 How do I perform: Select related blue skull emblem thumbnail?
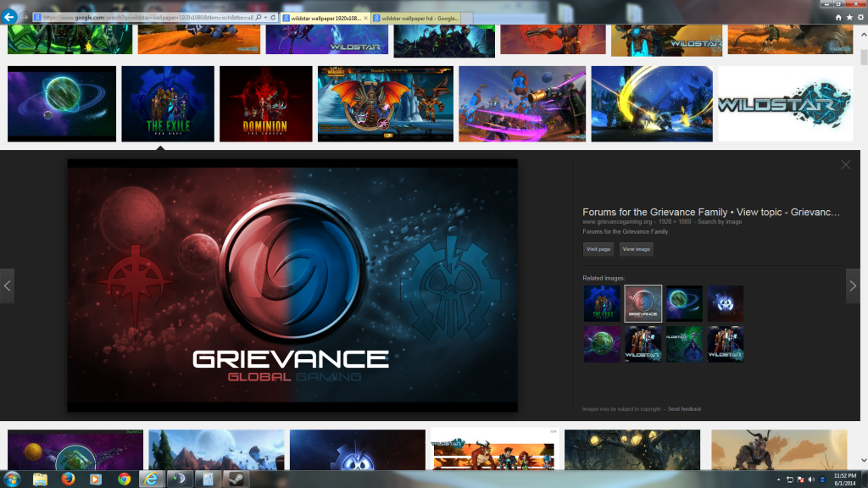point(726,303)
